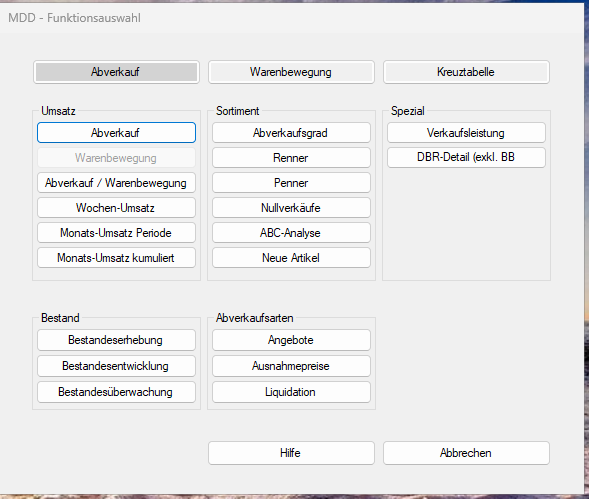Open the Abverkaufsgrad analysis
Image resolution: width=589 pixels, height=499 pixels.
tap(291, 133)
